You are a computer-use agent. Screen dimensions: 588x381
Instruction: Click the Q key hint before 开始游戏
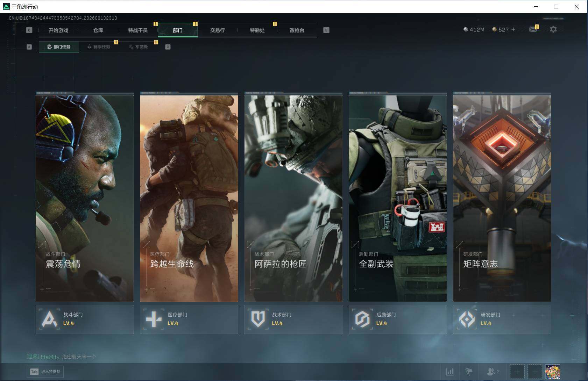tap(29, 30)
